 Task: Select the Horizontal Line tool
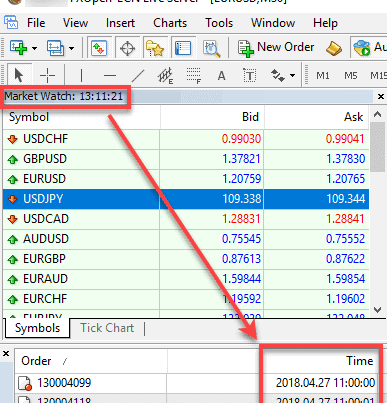[110, 76]
